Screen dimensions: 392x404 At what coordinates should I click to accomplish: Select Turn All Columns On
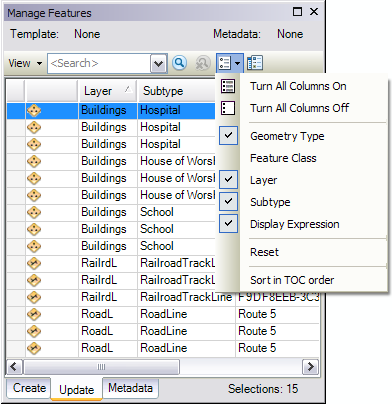(298, 86)
